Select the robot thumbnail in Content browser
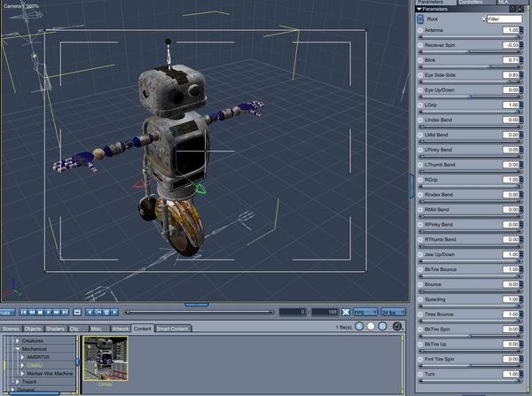The image size is (532, 396). [106, 359]
